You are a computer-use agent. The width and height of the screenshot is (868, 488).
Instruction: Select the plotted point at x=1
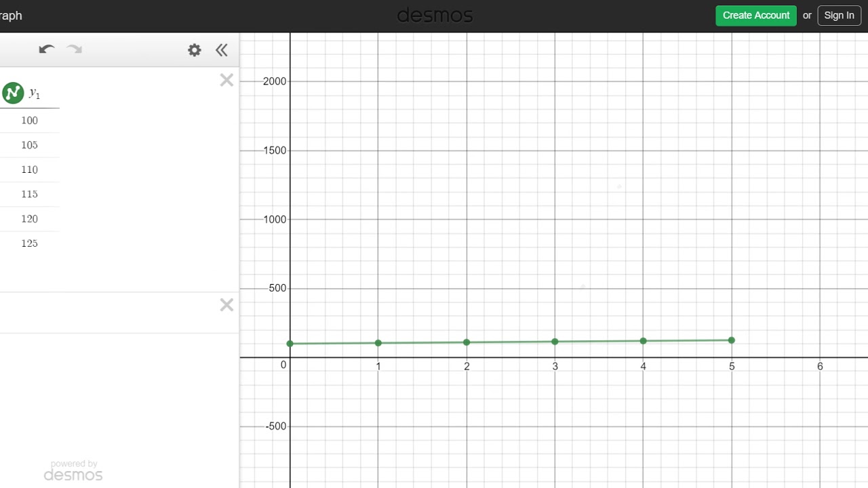pyautogui.click(x=378, y=343)
